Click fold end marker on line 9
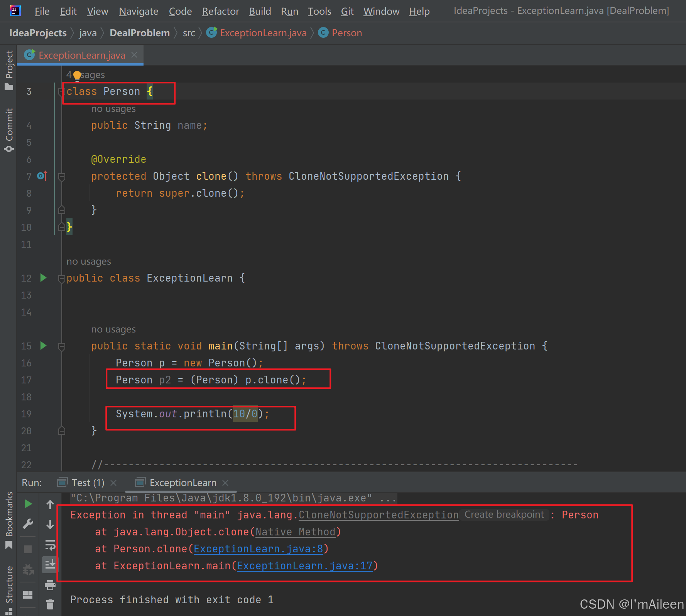686x616 pixels. pyautogui.click(x=61, y=210)
